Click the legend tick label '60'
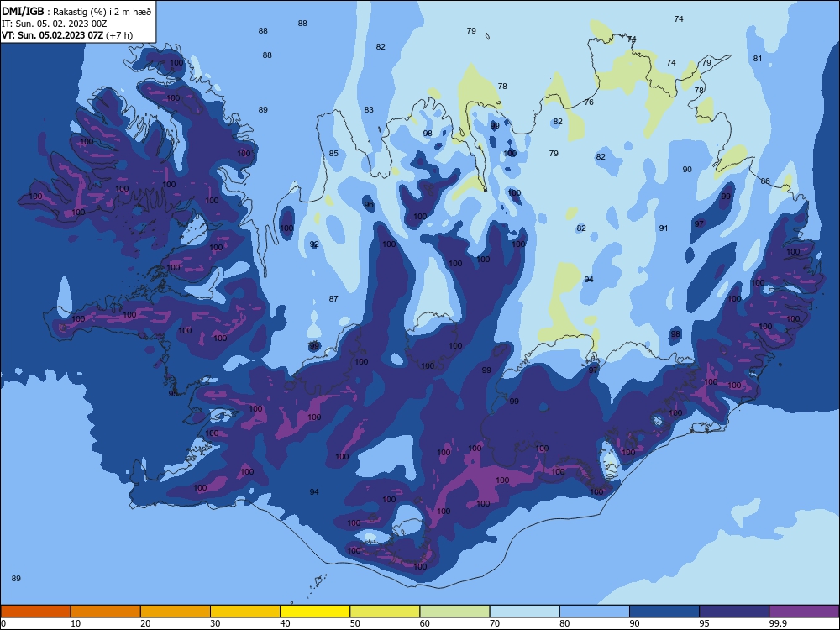840x630 pixels. [425, 623]
